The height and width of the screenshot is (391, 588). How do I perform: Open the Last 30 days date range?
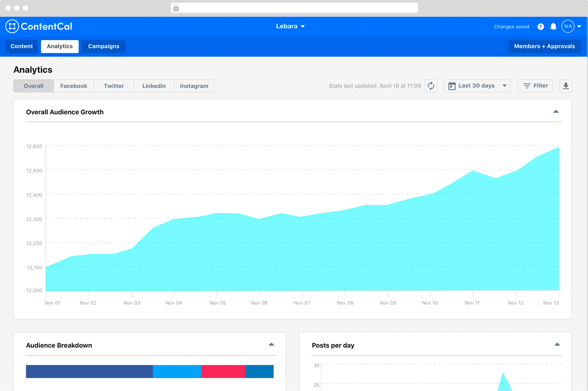[477, 86]
